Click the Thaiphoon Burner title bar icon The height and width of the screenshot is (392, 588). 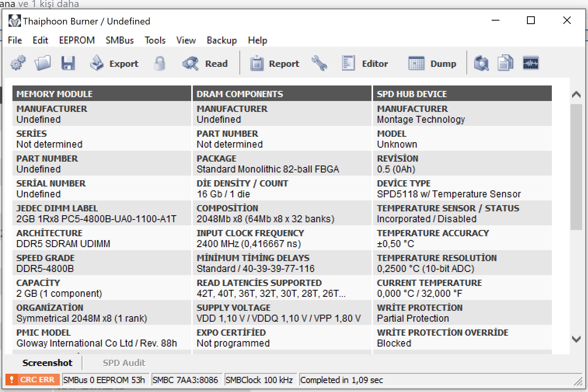15,21
